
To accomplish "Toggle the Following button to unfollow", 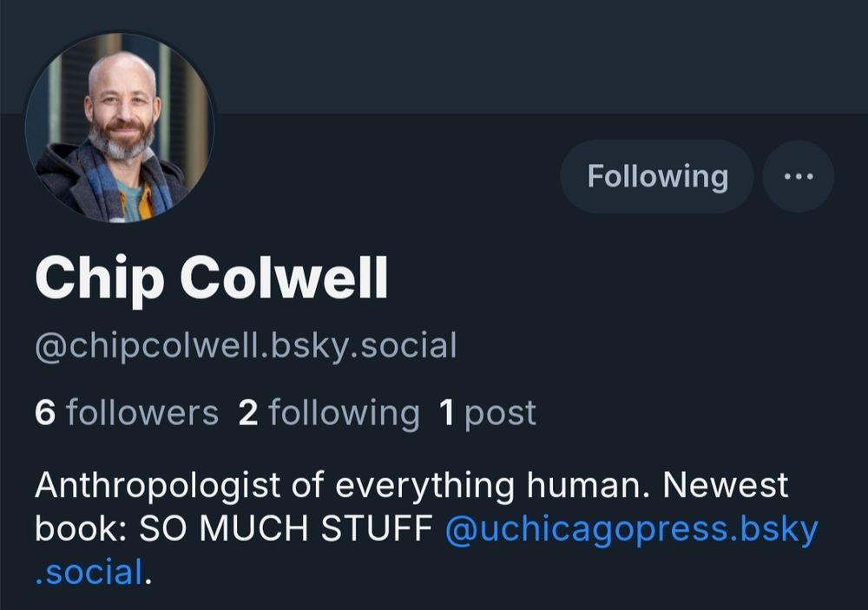I will tap(657, 177).
